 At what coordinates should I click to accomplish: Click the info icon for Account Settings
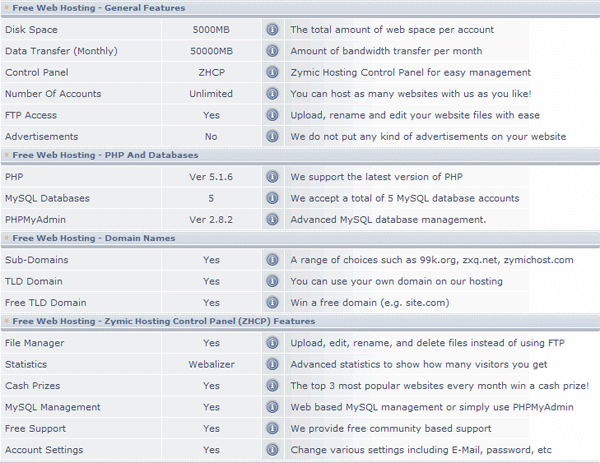coord(272,450)
